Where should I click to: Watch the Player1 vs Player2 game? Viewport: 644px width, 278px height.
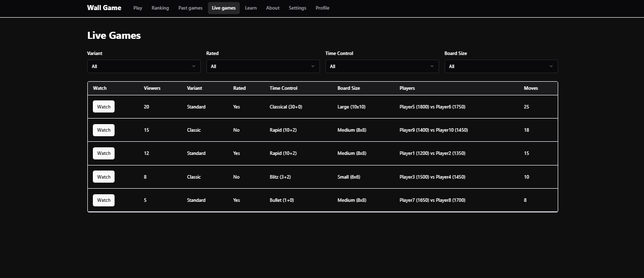pos(103,153)
